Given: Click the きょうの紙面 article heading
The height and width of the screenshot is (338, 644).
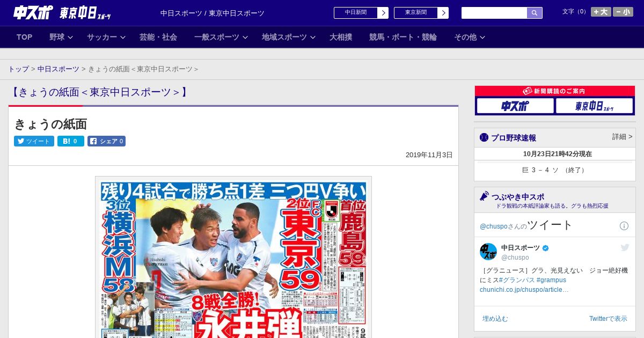Looking at the screenshot, I should pos(50,124).
